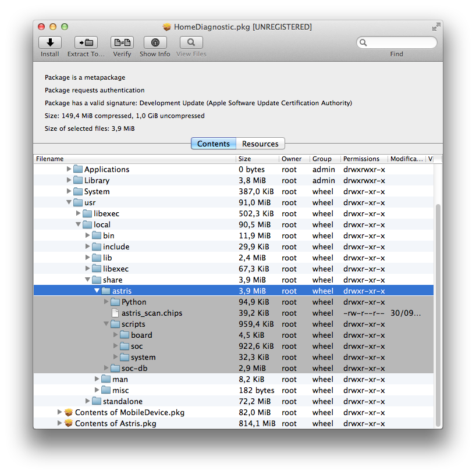The image size is (476, 475).
Task: Click the "387,0 KiB" size cell
Action: [256, 191]
